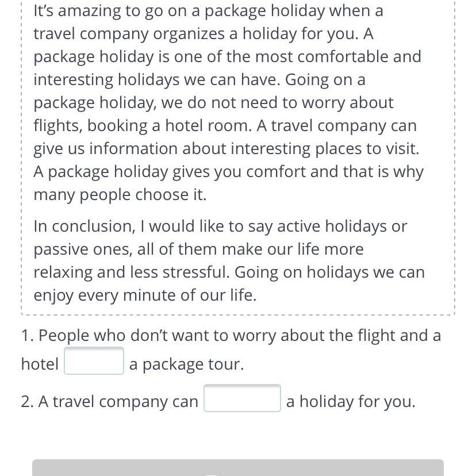The image size is (476, 476).
Task: Click the text 'a holiday for you.' in question 2
Action: pyautogui.click(x=351, y=401)
